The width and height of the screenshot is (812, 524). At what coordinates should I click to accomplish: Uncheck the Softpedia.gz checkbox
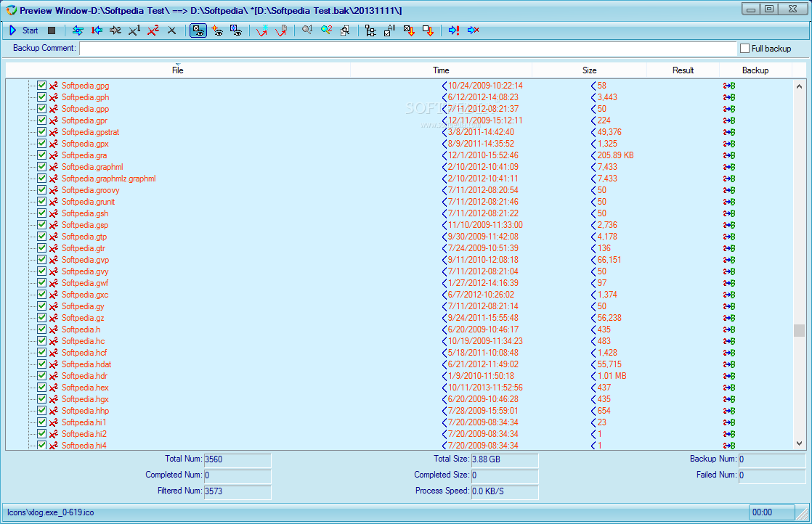[42, 318]
